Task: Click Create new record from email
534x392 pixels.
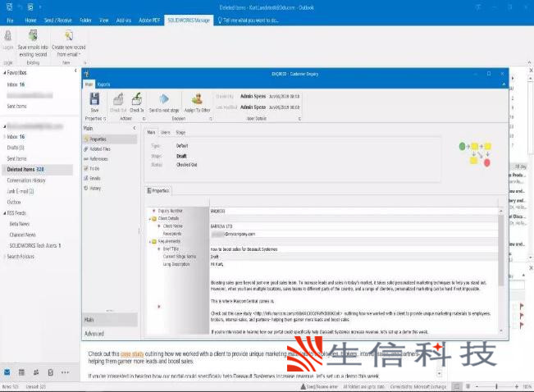Action: 71,41
